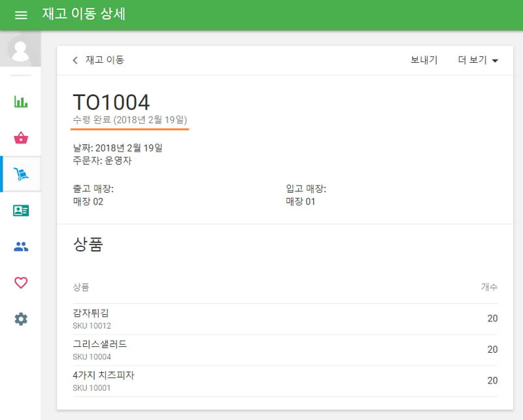Screen dimensions: 523x420
Task: Click the 보내기 send button
Action: coord(425,59)
